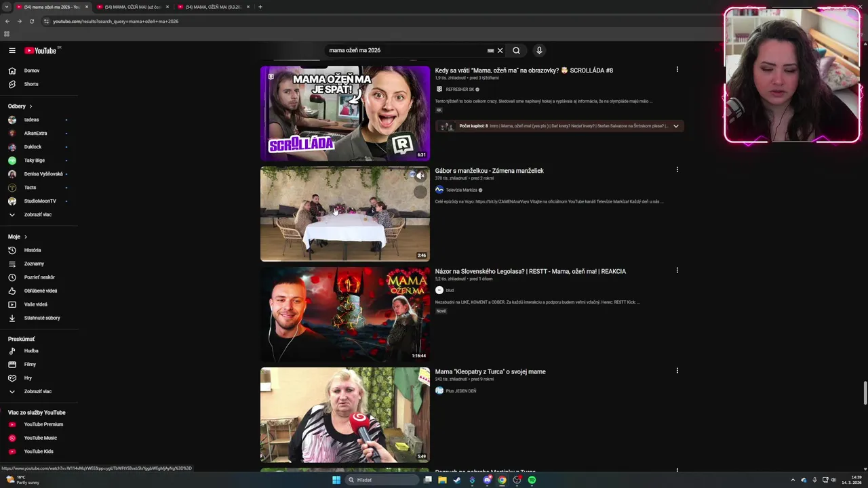Open video title Gábor s manželkou - Zámena manželiek

(x=489, y=171)
